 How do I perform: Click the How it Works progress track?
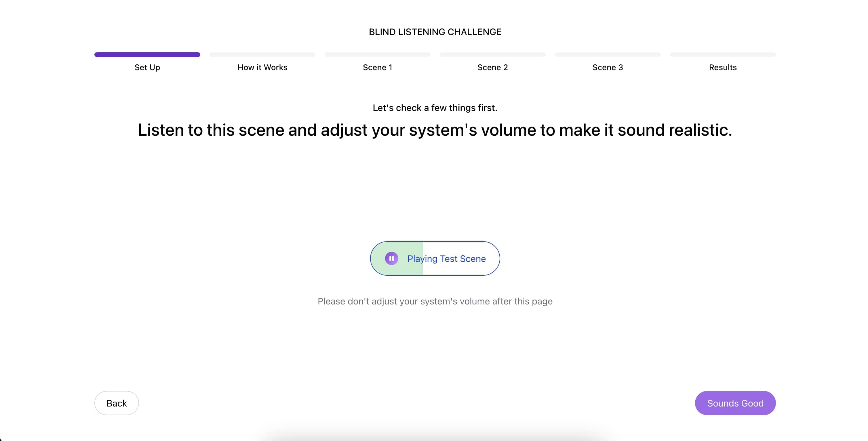point(262,54)
